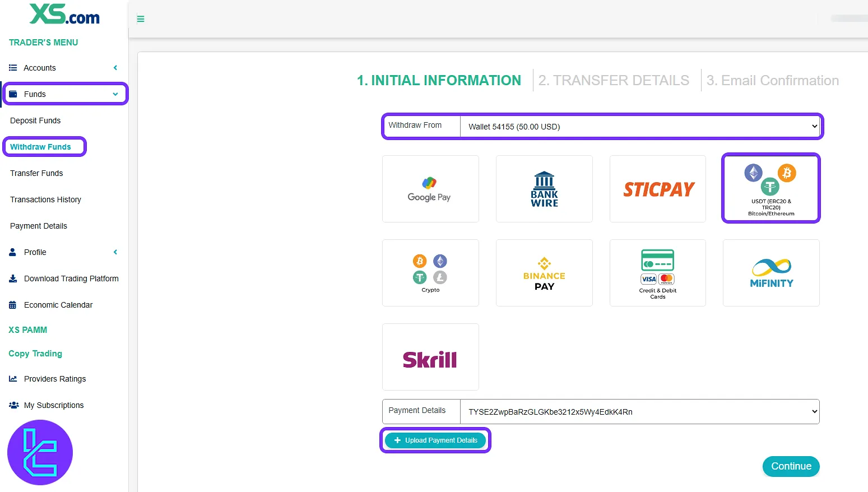The width and height of the screenshot is (868, 492).
Task: Click the XS PAMM heading
Action: pyautogui.click(x=27, y=330)
